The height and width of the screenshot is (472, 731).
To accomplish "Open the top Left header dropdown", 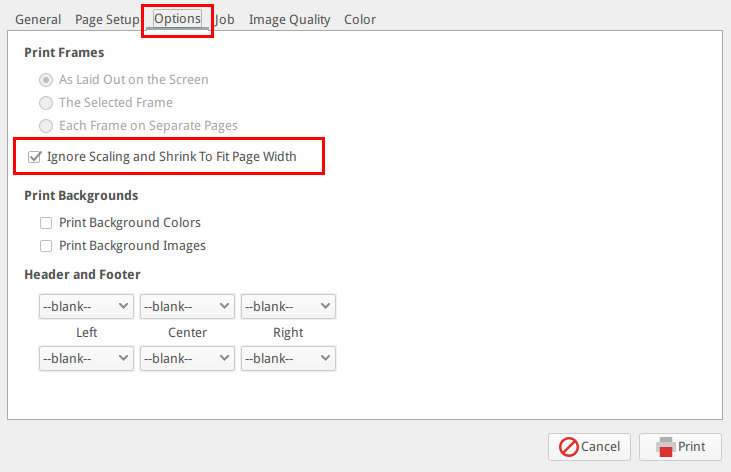I will pos(86,306).
